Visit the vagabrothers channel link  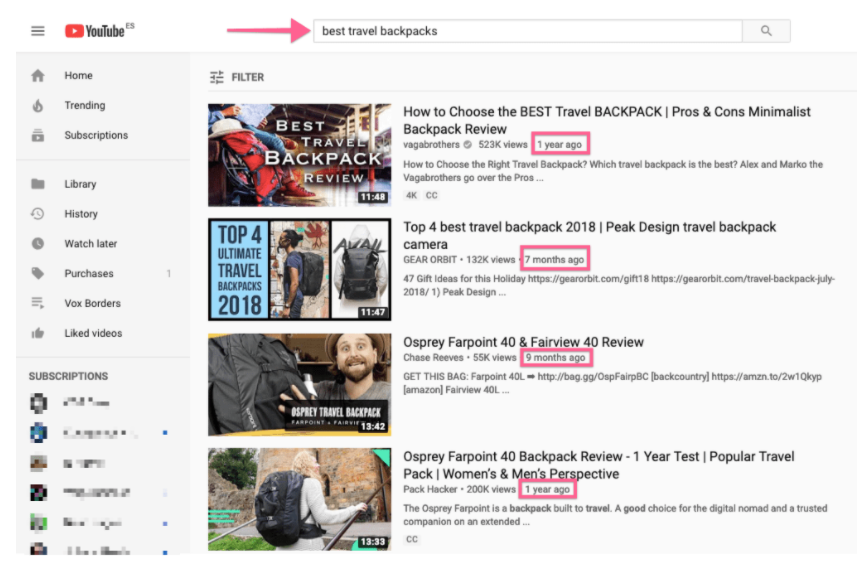click(x=431, y=145)
